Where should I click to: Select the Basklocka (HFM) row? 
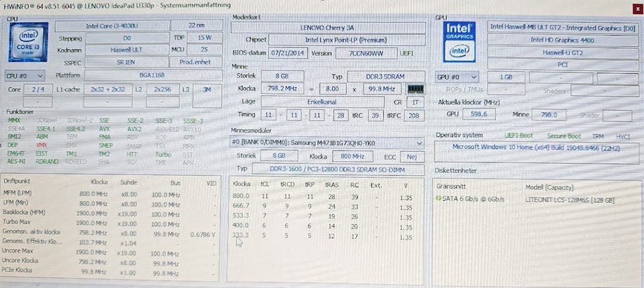(109, 212)
